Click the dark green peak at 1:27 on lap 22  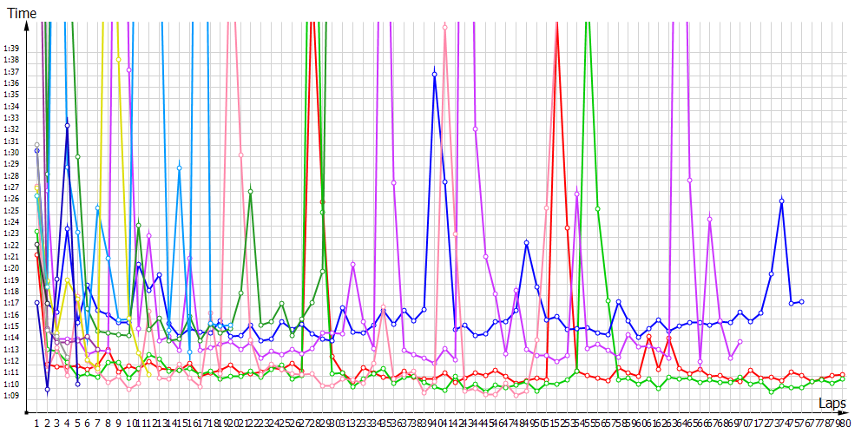point(251,191)
